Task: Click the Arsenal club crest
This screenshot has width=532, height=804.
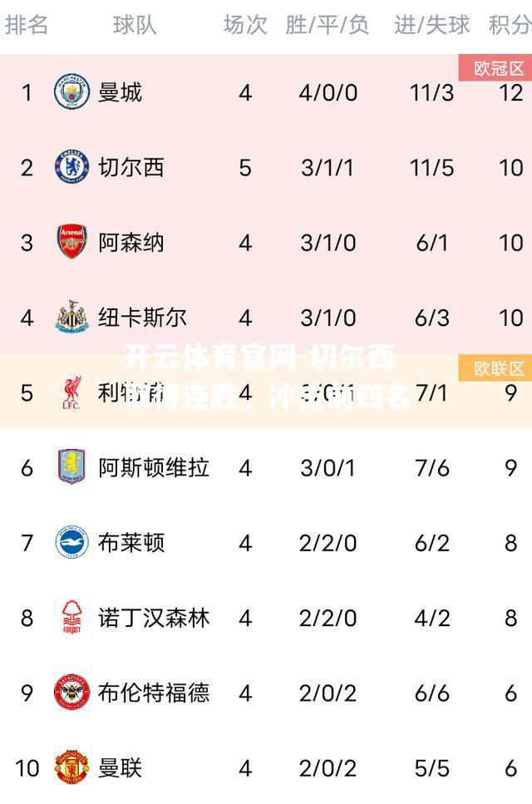Action: tap(71, 241)
